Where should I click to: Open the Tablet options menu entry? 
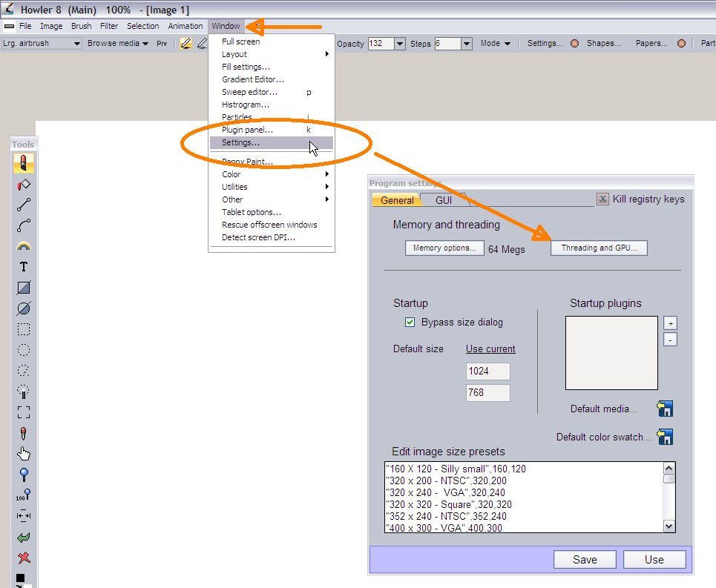tap(251, 212)
